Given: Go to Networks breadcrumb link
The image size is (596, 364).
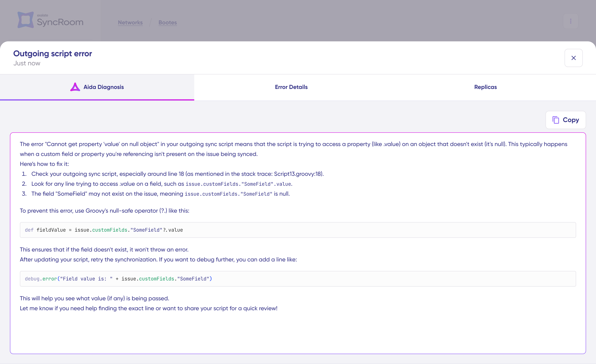Looking at the screenshot, I should (130, 23).
